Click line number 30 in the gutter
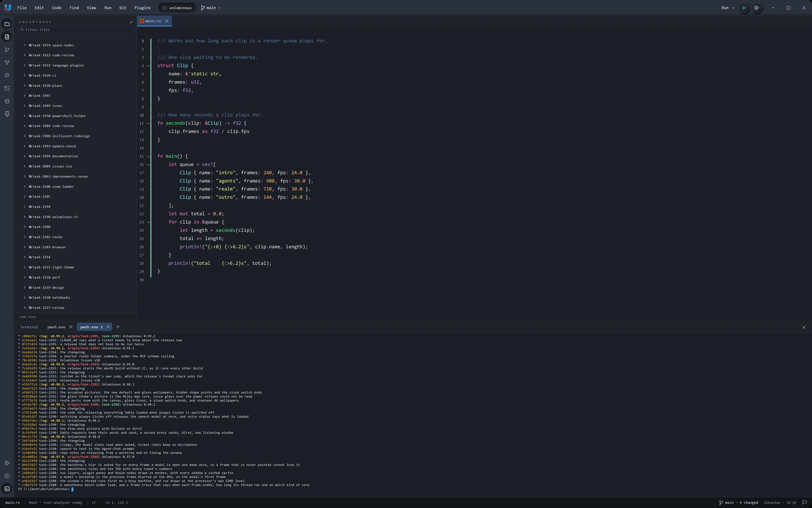Viewport: 812px width, 508px height. coord(142,280)
